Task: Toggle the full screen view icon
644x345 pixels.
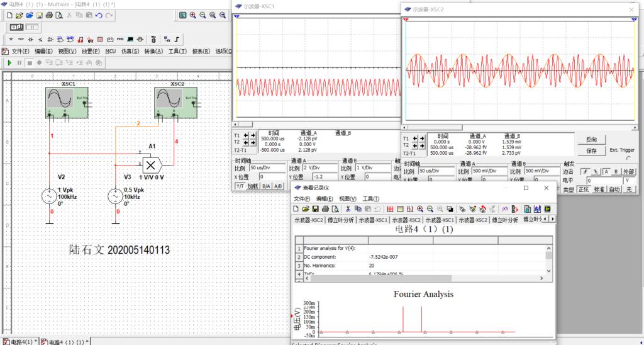Action: (183, 15)
